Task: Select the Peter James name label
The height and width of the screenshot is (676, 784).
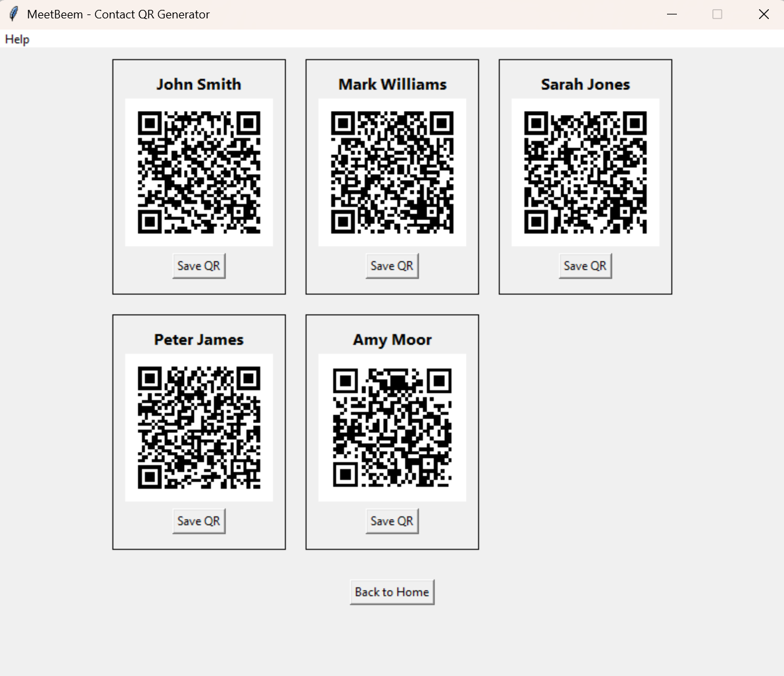Action: click(x=199, y=340)
